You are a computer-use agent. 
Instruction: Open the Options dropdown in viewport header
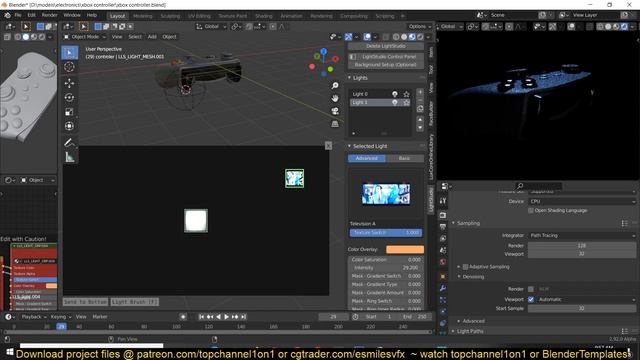click(420, 27)
